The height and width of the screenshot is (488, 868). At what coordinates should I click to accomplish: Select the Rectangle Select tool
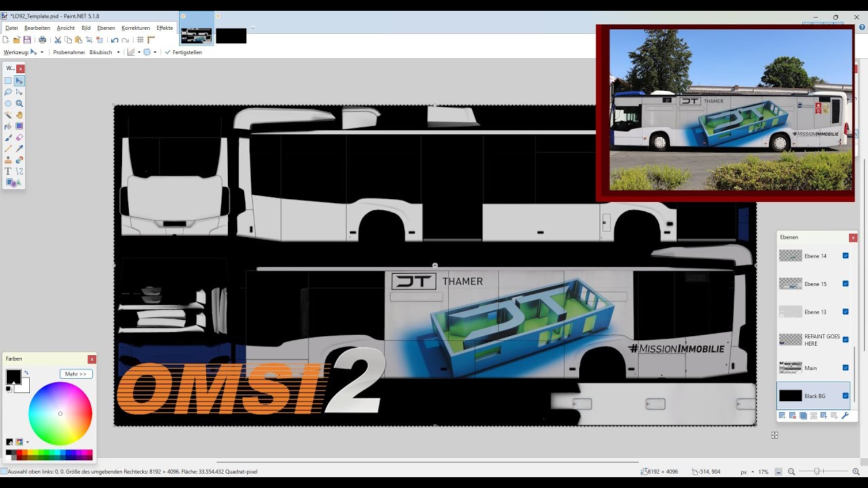(x=8, y=81)
